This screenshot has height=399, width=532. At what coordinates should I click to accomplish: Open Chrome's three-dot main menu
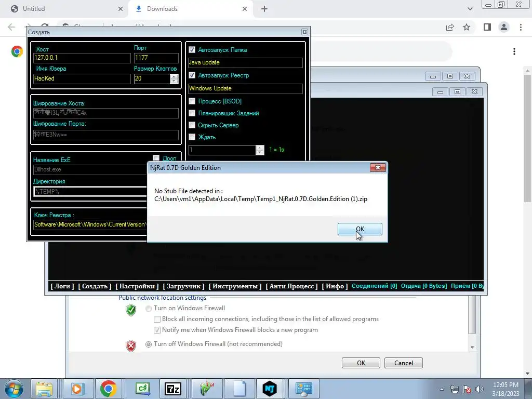click(521, 27)
